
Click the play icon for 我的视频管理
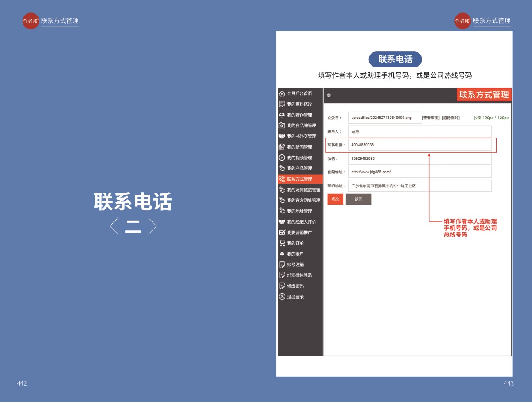[282, 158]
